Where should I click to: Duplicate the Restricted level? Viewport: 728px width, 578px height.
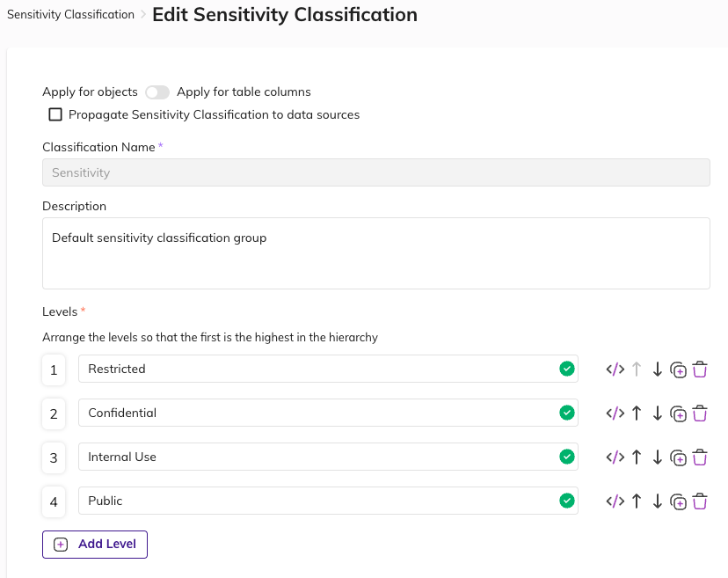coord(678,369)
